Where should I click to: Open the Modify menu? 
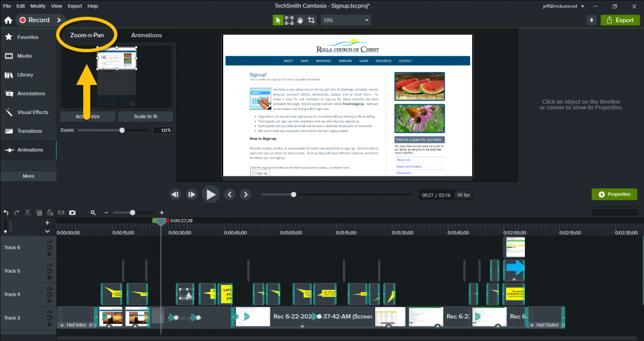[x=38, y=6]
